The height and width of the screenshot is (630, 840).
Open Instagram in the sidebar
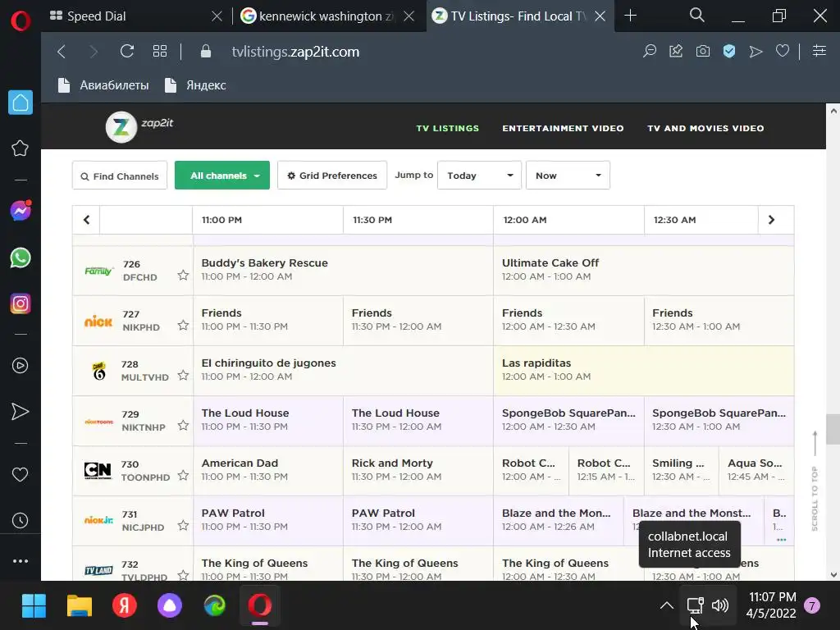tap(21, 304)
